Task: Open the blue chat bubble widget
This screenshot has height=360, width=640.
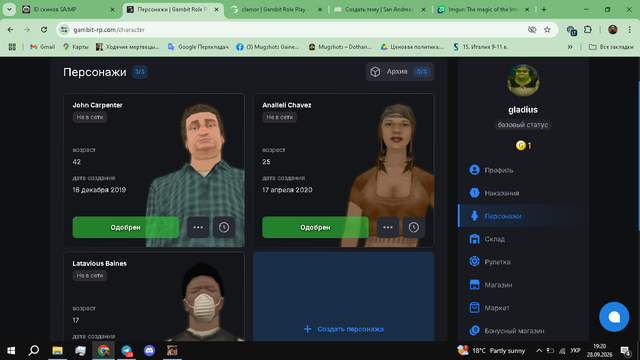Action: coord(614,317)
